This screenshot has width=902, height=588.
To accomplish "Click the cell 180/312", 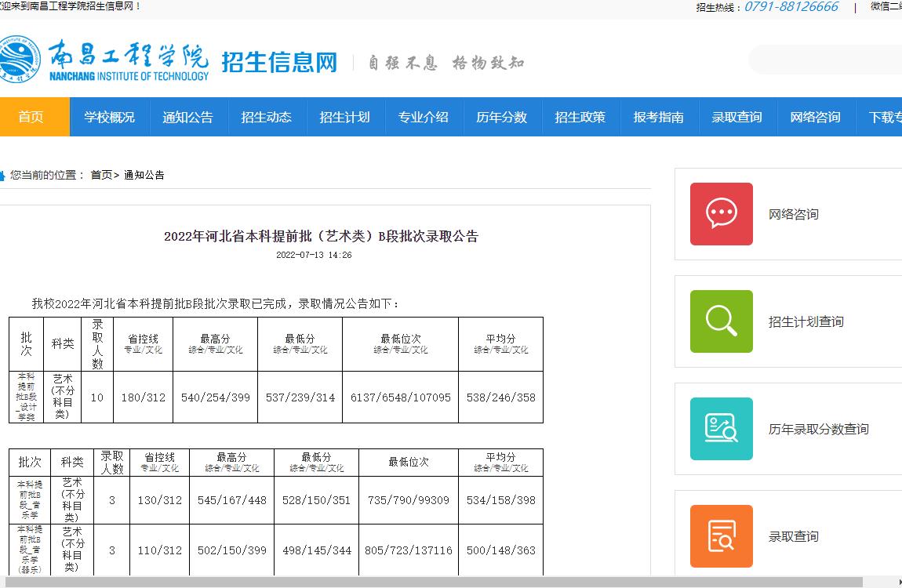I will (x=144, y=397).
